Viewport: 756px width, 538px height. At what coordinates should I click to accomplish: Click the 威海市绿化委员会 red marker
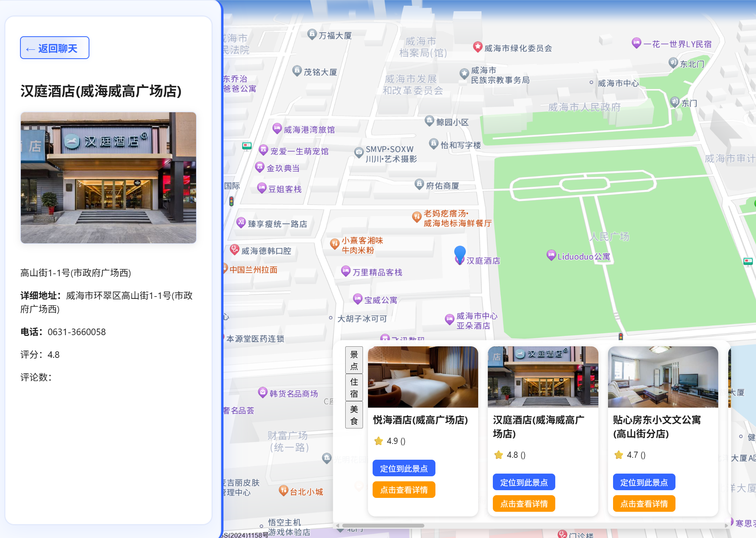click(x=477, y=47)
